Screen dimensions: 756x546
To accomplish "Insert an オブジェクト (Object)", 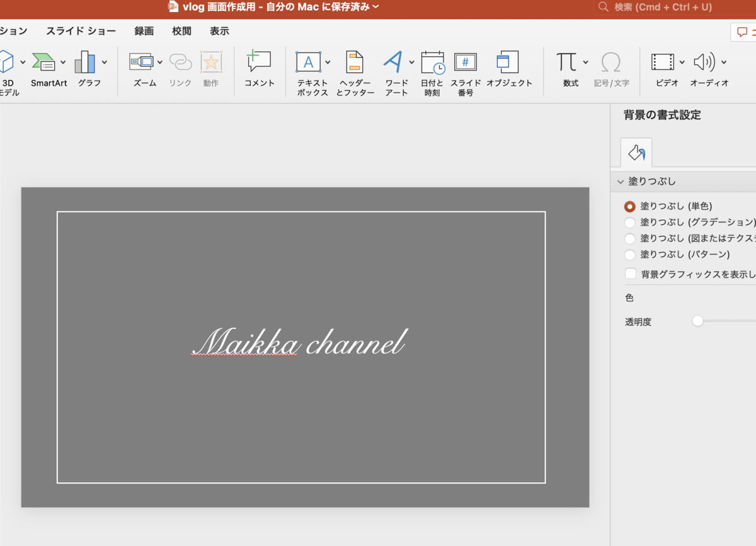I will pyautogui.click(x=508, y=62).
